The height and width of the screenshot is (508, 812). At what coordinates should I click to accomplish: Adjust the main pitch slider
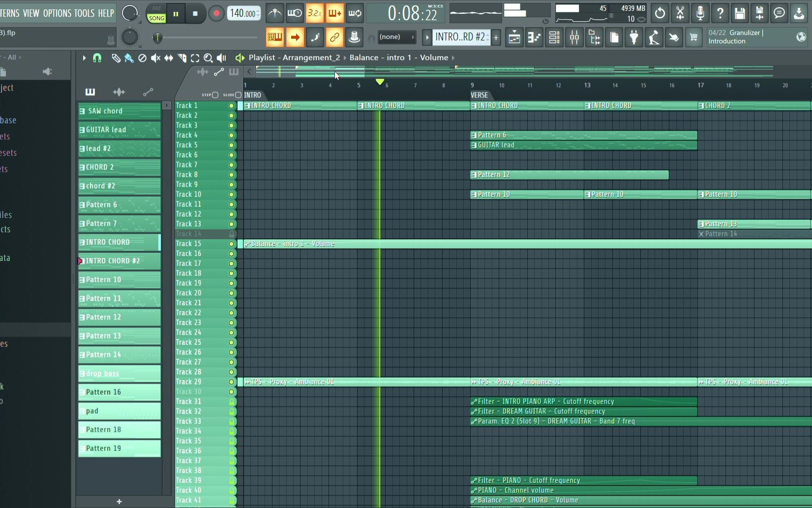pyautogui.click(x=157, y=37)
